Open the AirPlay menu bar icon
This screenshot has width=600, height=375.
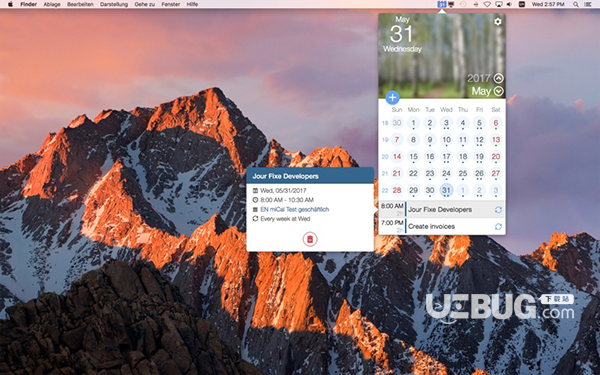[x=499, y=4]
